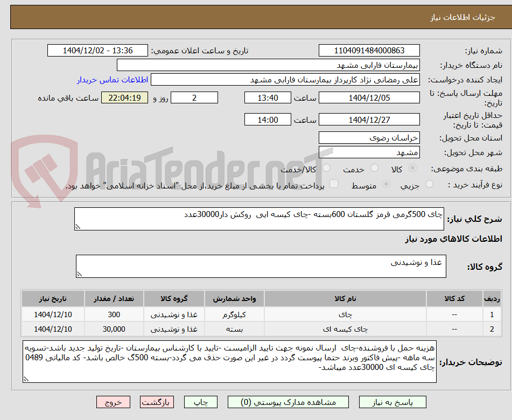512x420 pixels.
Task: Click the نام کالا column header
Action: point(345,298)
